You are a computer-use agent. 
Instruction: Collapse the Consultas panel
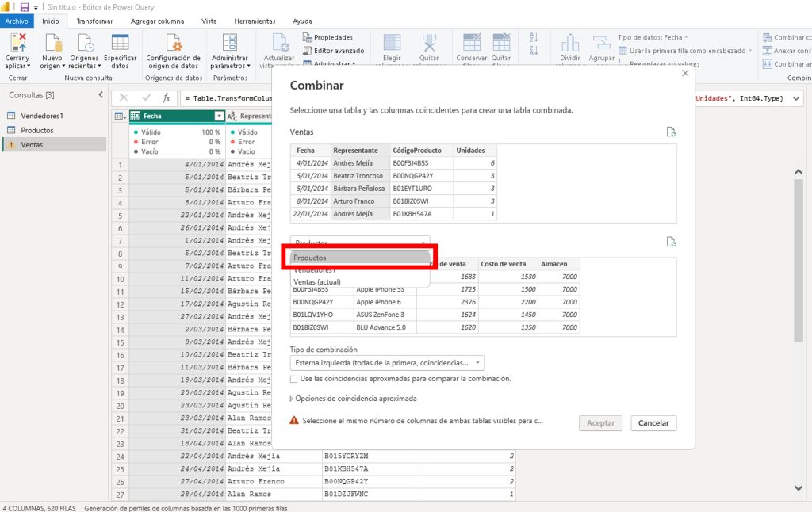[100, 95]
